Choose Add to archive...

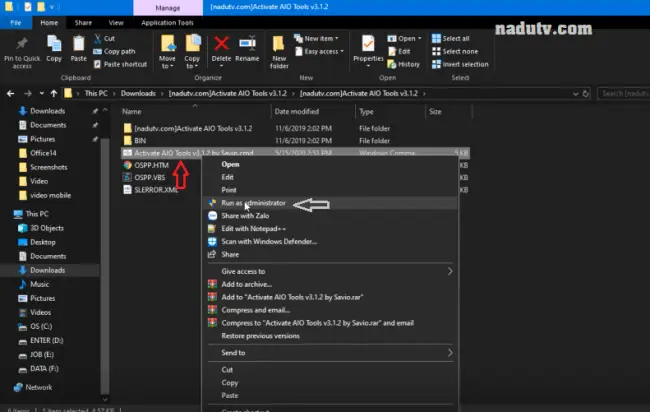click(x=330, y=284)
